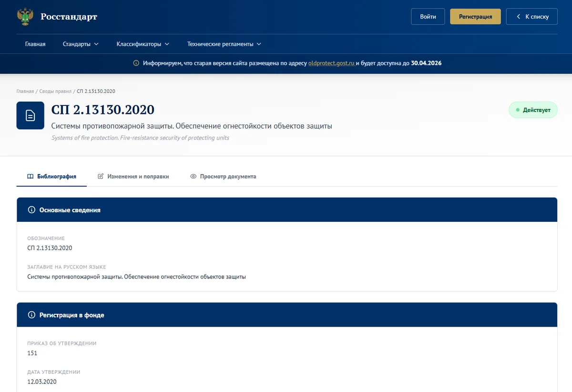Click the info icon in the Регистрация в фонде header

pyautogui.click(x=32, y=315)
